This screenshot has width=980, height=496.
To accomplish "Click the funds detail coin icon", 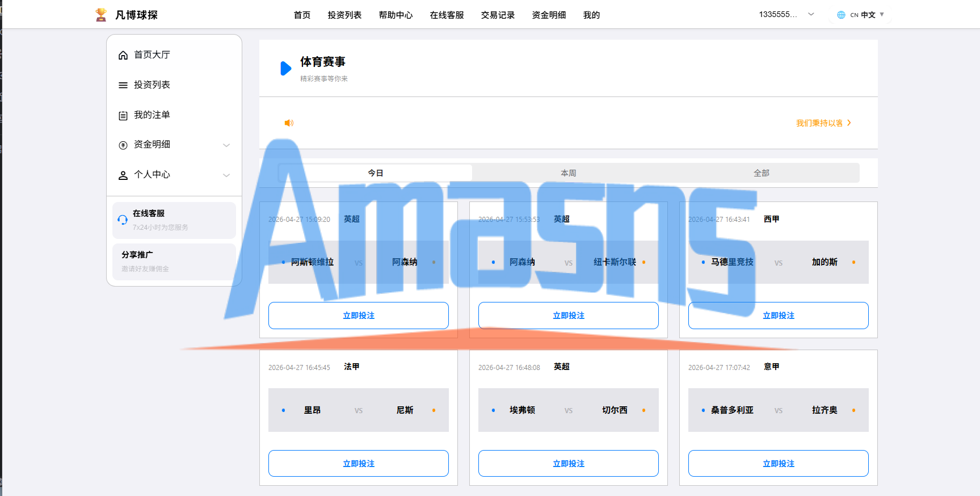I will tap(123, 145).
